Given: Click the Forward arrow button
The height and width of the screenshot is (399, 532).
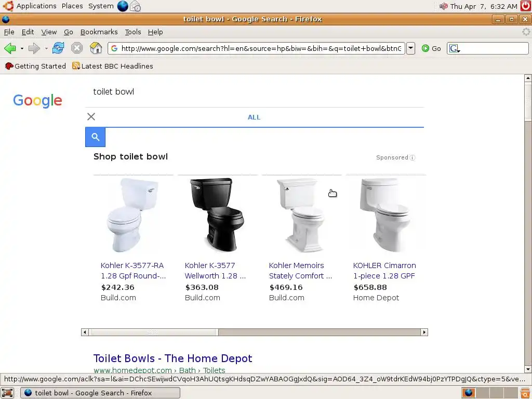Looking at the screenshot, I should click(34, 48).
